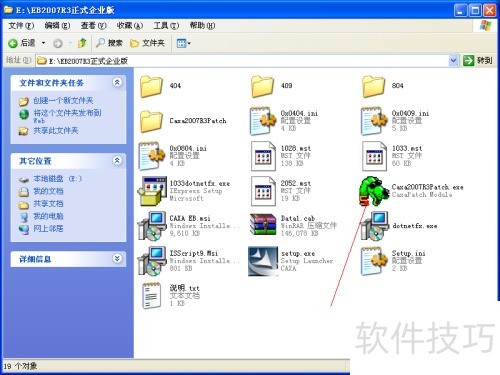Screen dimensions: 500x375
Task: Open the 帮助(H) menu
Action: (x=202, y=25)
